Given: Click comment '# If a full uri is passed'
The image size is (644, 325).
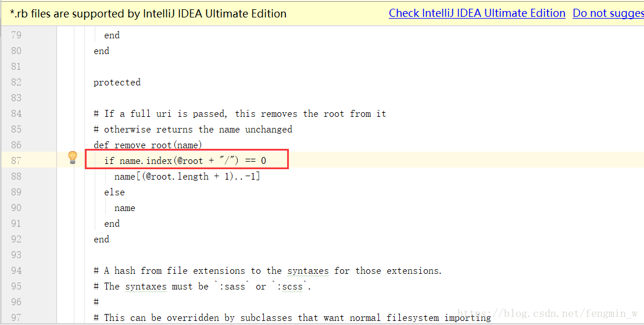Looking at the screenshot, I should tap(240, 114).
